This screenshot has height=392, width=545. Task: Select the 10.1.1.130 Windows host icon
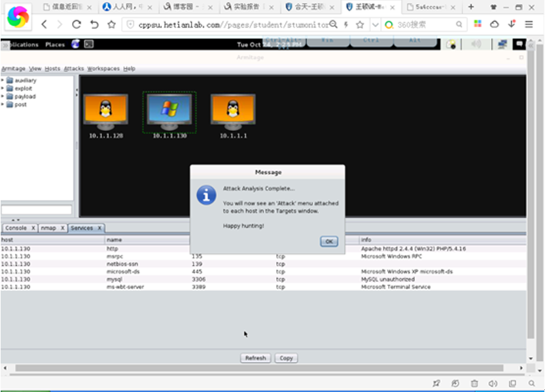169,112
